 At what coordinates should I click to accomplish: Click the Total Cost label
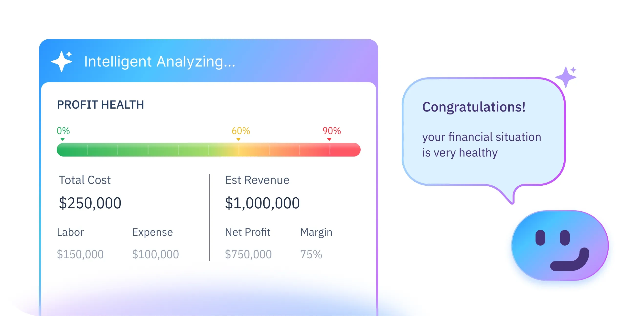(x=85, y=180)
